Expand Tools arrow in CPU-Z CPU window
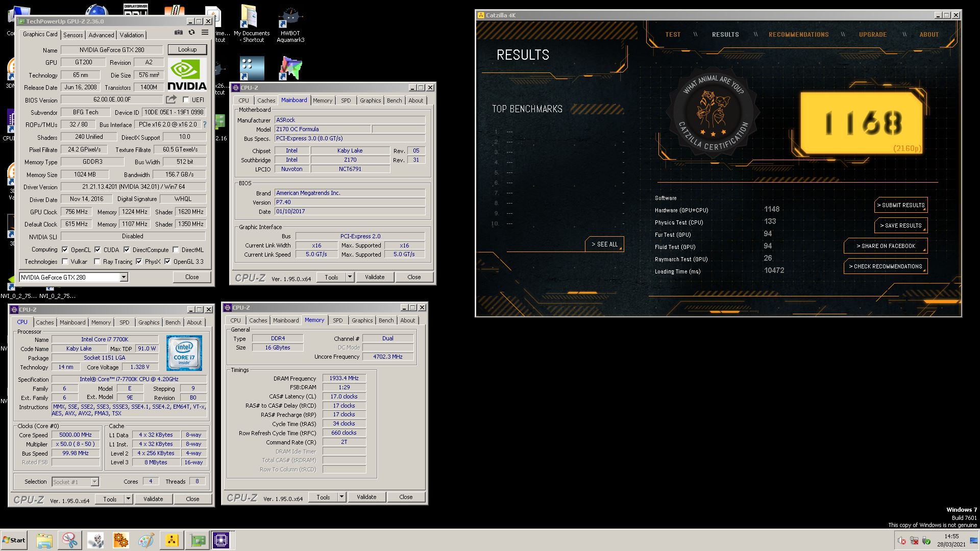 (128, 499)
